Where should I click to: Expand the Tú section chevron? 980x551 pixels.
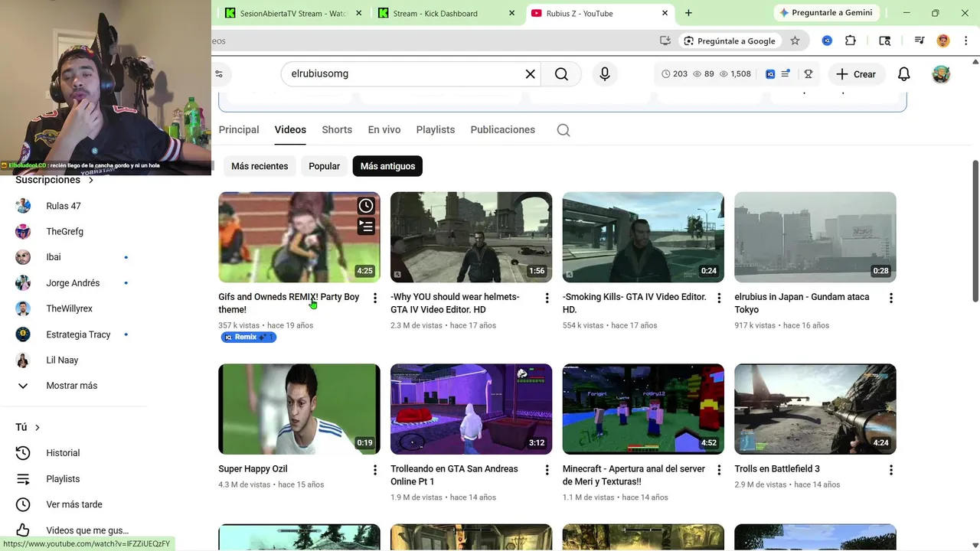[x=37, y=428]
